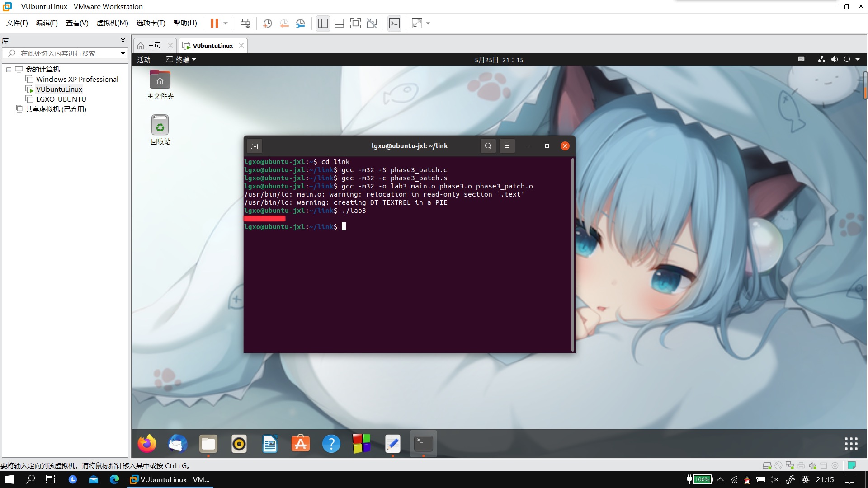Open Rhythmbox music player from the dock
The image size is (868, 488).
(239, 444)
